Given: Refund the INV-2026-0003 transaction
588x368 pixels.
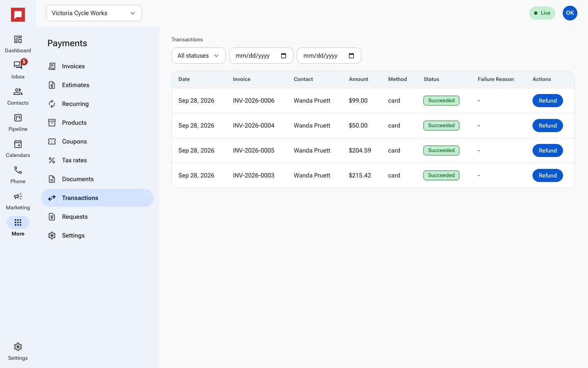Looking at the screenshot, I should point(548,175).
